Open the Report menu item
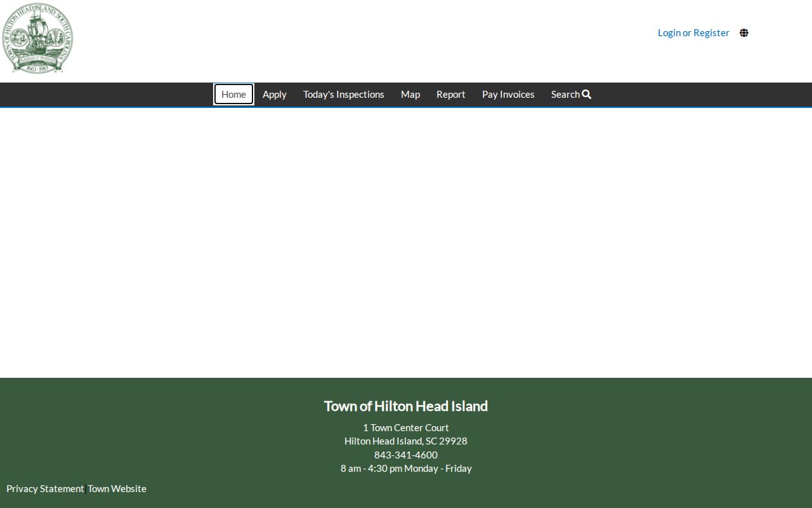The width and height of the screenshot is (812, 508). pyautogui.click(x=451, y=94)
